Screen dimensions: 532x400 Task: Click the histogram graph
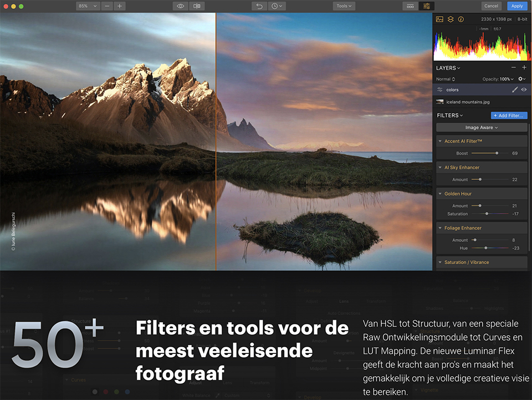click(482, 46)
